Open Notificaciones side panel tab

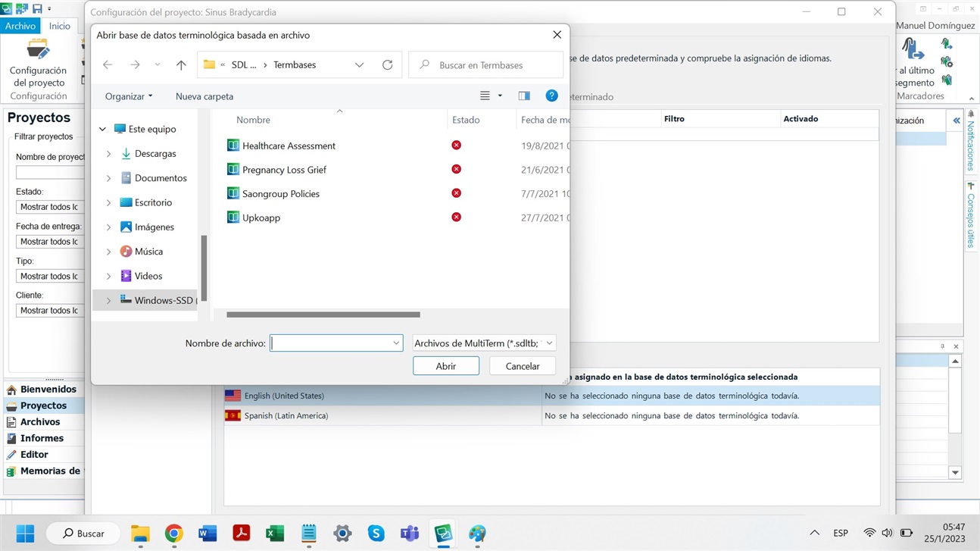[x=970, y=140]
